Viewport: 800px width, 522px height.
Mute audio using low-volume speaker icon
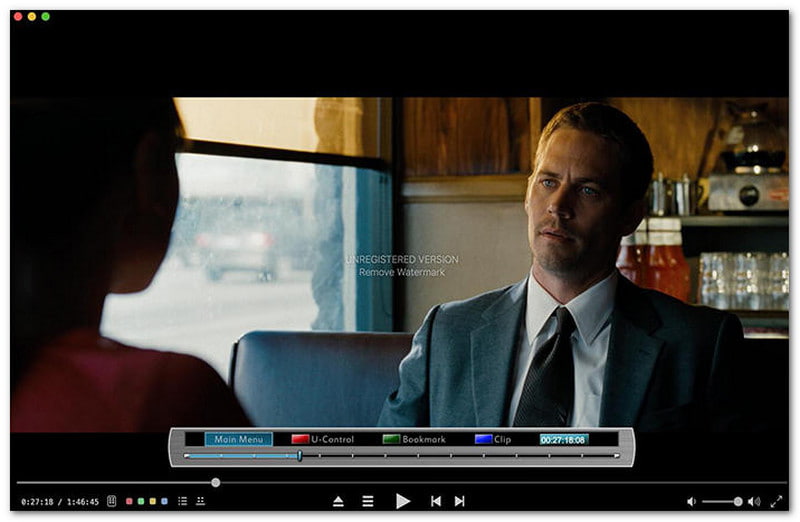pyautogui.click(x=691, y=501)
